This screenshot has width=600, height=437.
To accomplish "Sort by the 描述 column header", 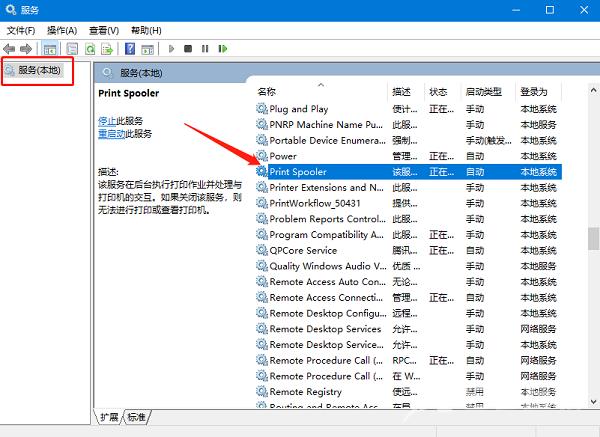I will coord(406,91).
